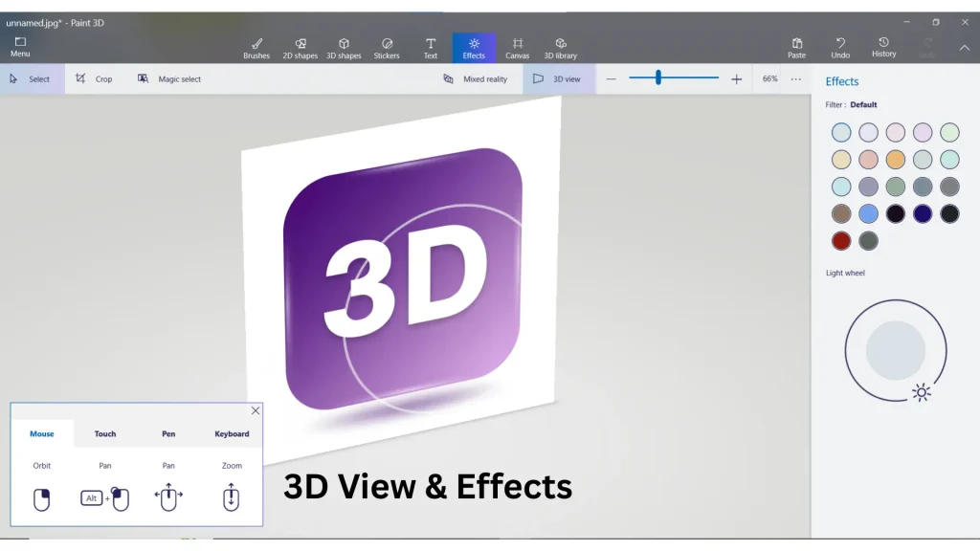The width and height of the screenshot is (980, 551).
Task: Select the red effect filter swatch
Action: point(840,241)
